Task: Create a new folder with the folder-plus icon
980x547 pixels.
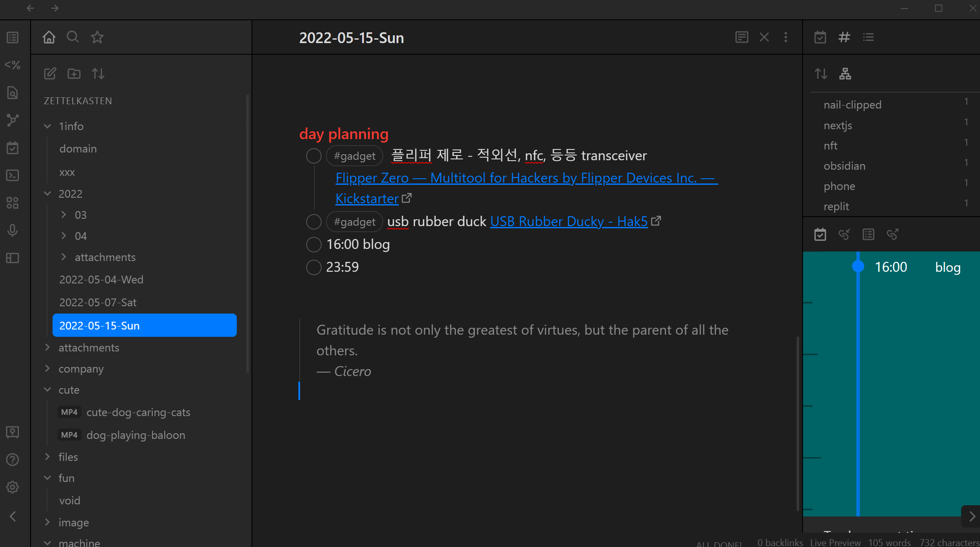Action: coord(74,74)
